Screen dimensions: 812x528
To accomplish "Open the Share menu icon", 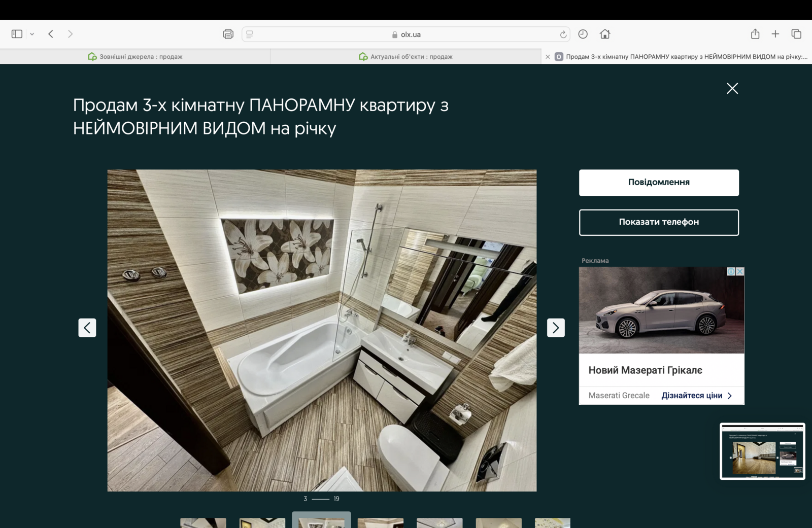I will point(755,34).
